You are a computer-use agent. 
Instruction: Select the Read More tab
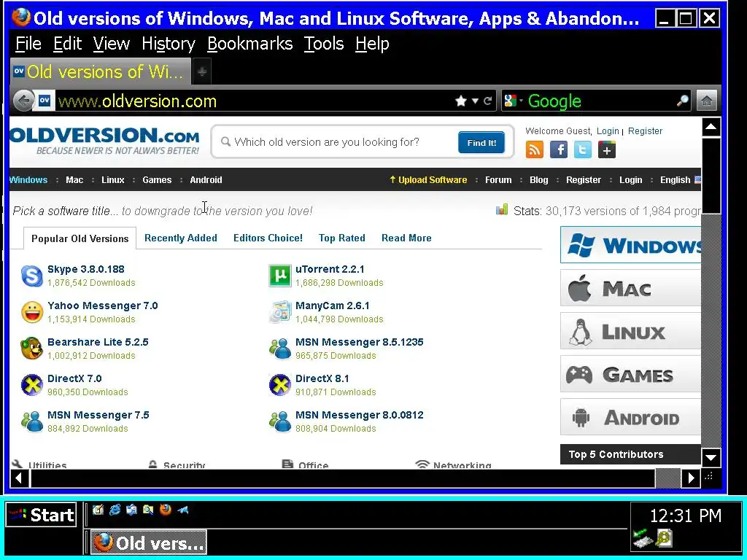[x=406, y=238]
